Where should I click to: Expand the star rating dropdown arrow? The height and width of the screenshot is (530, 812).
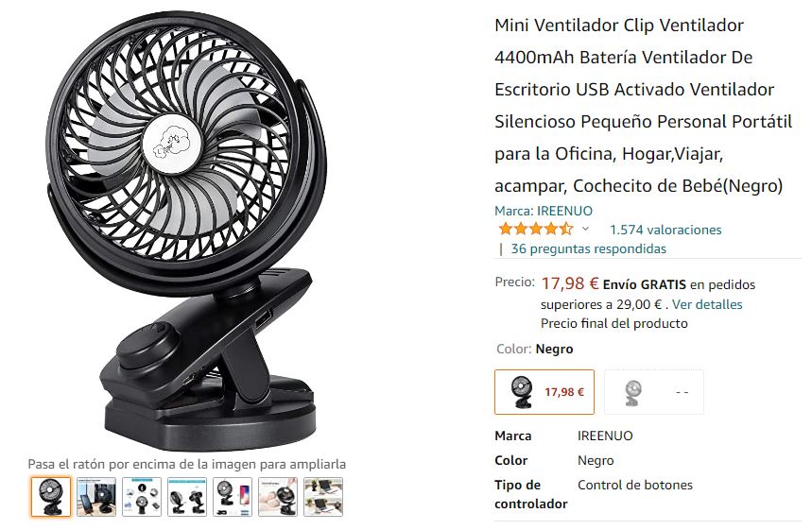click(585, 229)
